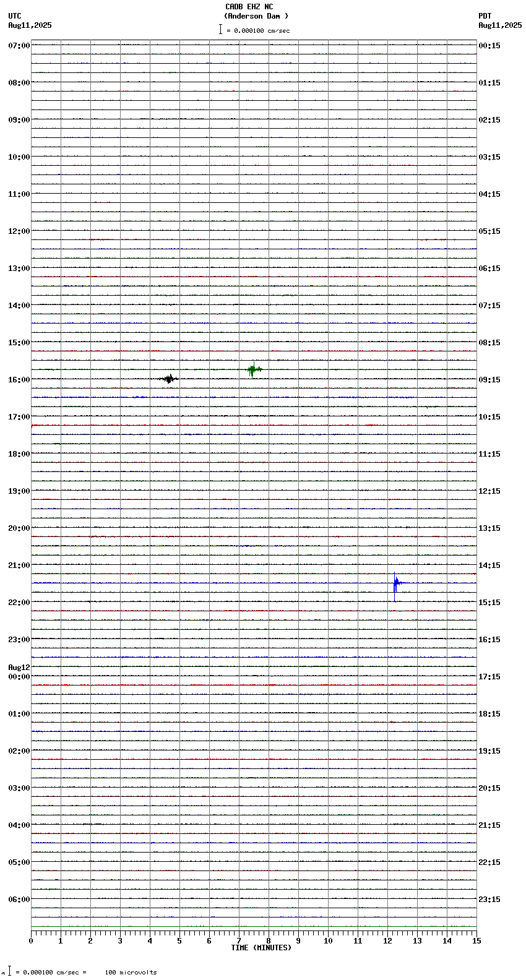Click the 11:00 UTC row label
This screenshot has height=980, width=526.
click(x=19, y=194)
